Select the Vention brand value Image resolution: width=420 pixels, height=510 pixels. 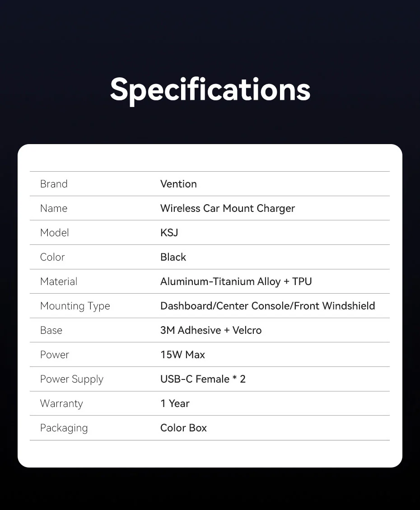178,184
